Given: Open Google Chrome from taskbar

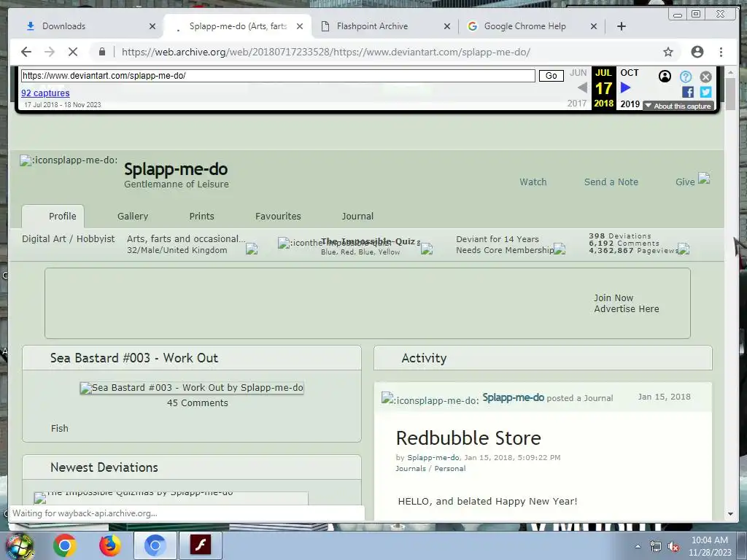Looking at the screenshot, I should [x=65, y=545].
